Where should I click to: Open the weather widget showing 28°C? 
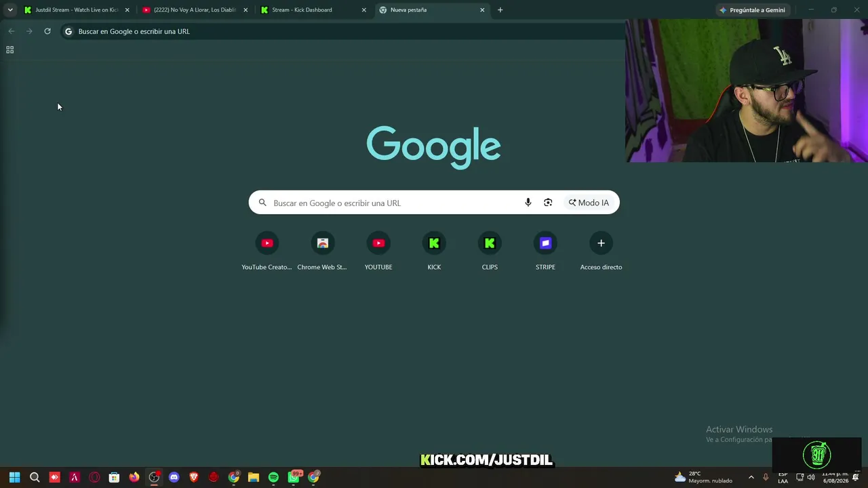coord(703,477)
